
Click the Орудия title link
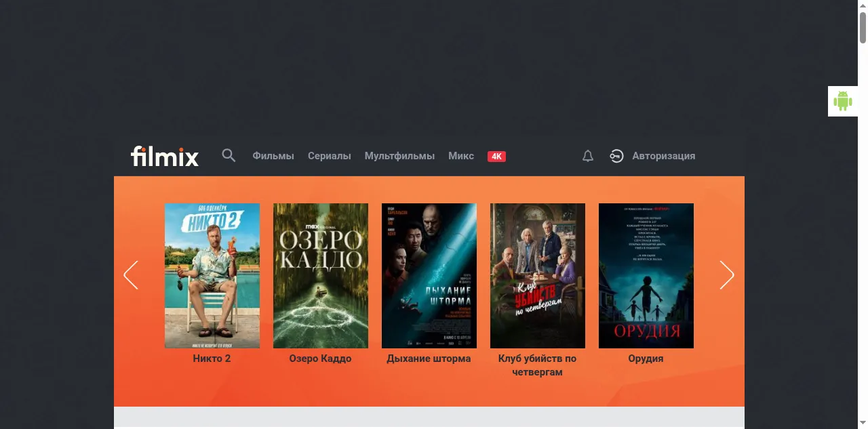click(646, 359)
